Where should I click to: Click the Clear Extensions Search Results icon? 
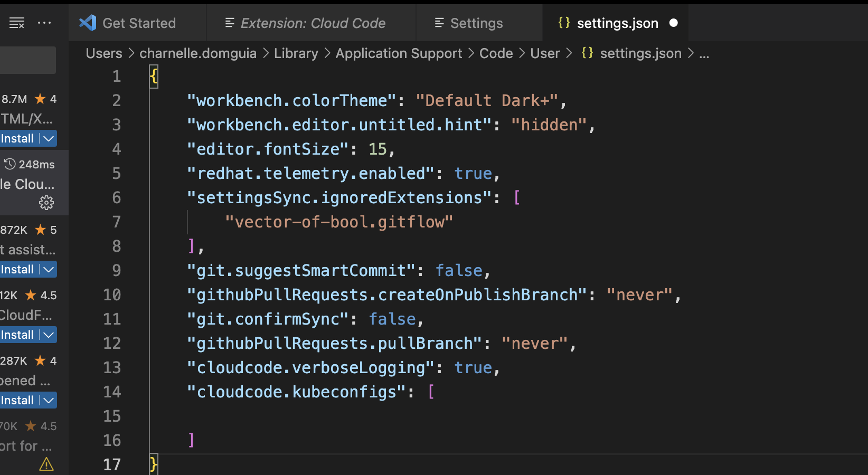click(x=16, y=23)
